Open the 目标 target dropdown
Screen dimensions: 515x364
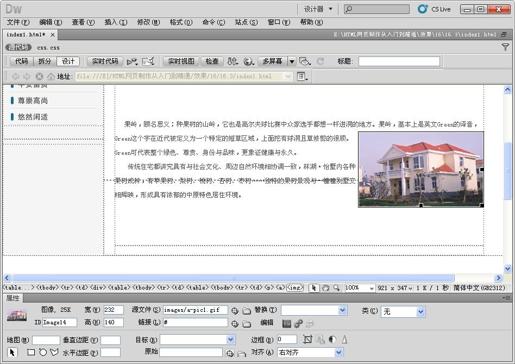231,340
